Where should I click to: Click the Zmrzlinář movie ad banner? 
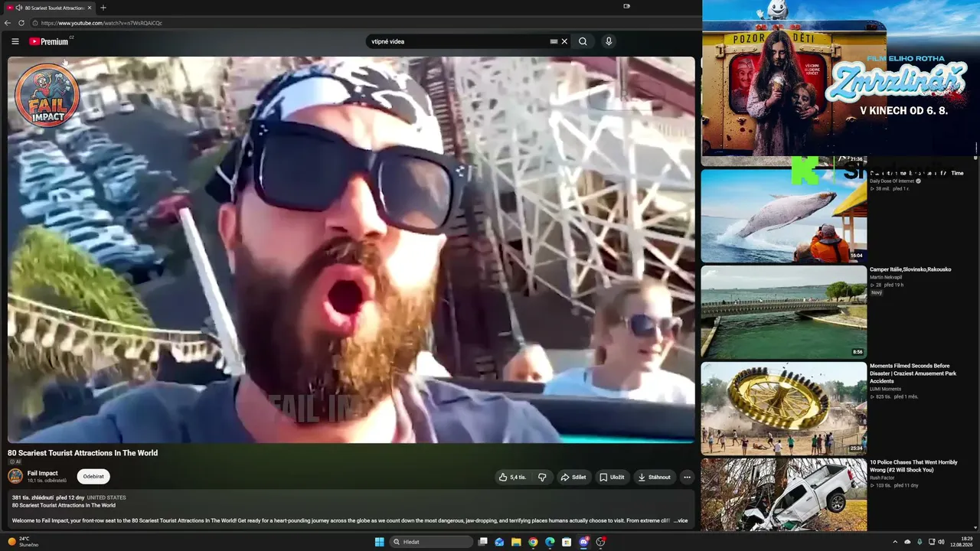tap(841, 78)
